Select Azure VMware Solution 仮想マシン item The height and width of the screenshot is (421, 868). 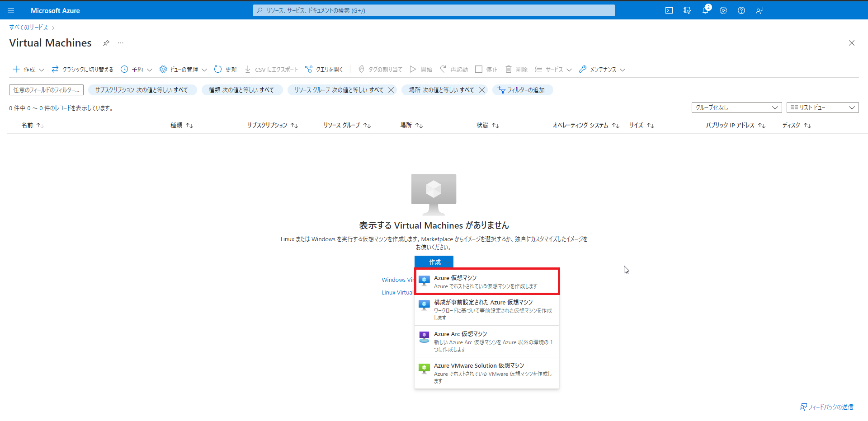tap(487, 373)
